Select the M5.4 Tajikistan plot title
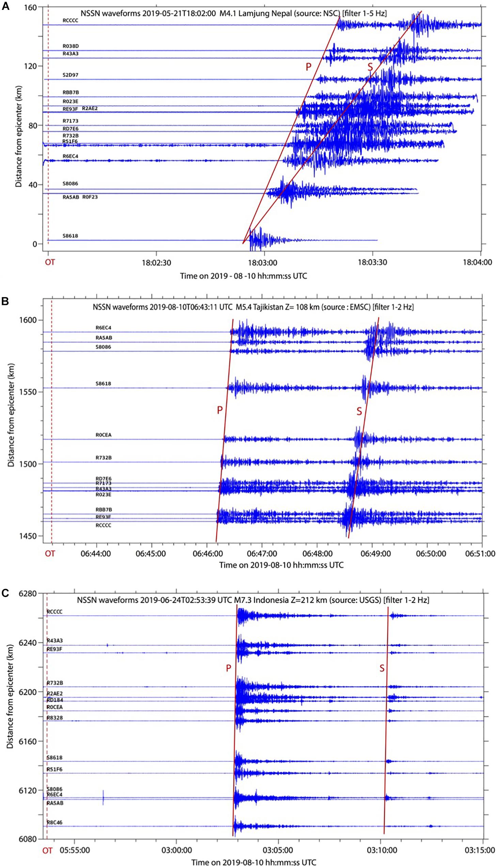The image size is (498, 868). click(253, 307)
